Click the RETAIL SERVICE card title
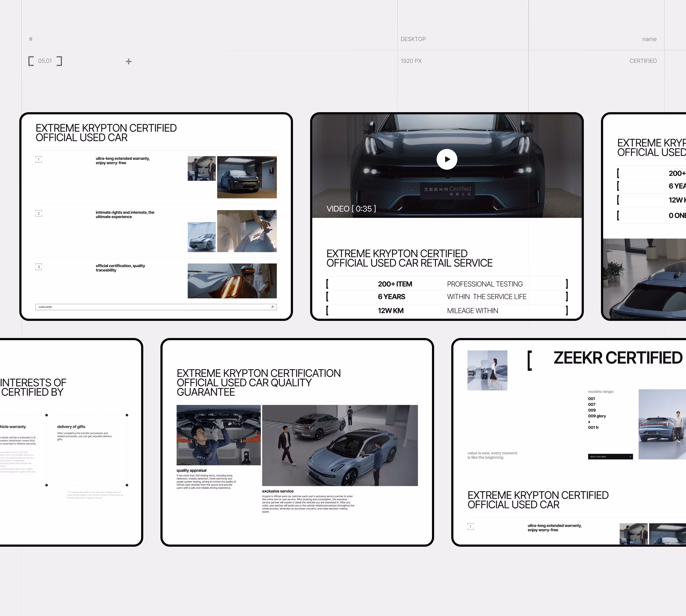This screenshot has width=686, height=616. [409, 258]
